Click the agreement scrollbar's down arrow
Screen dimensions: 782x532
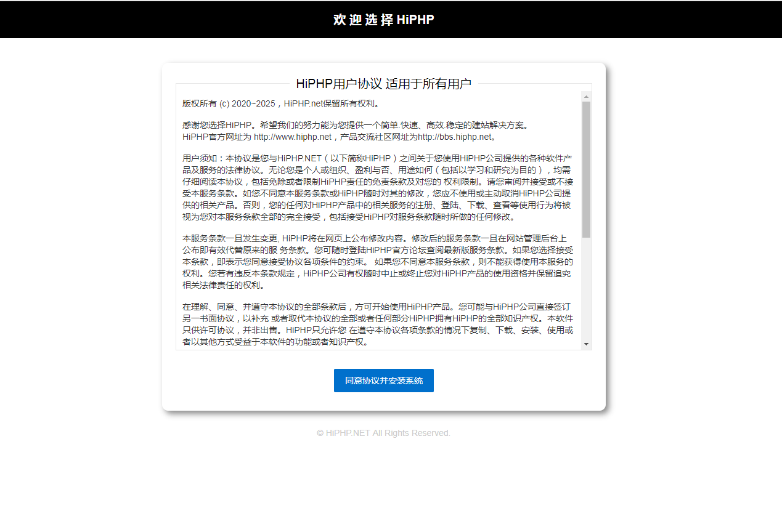(586, 344)
